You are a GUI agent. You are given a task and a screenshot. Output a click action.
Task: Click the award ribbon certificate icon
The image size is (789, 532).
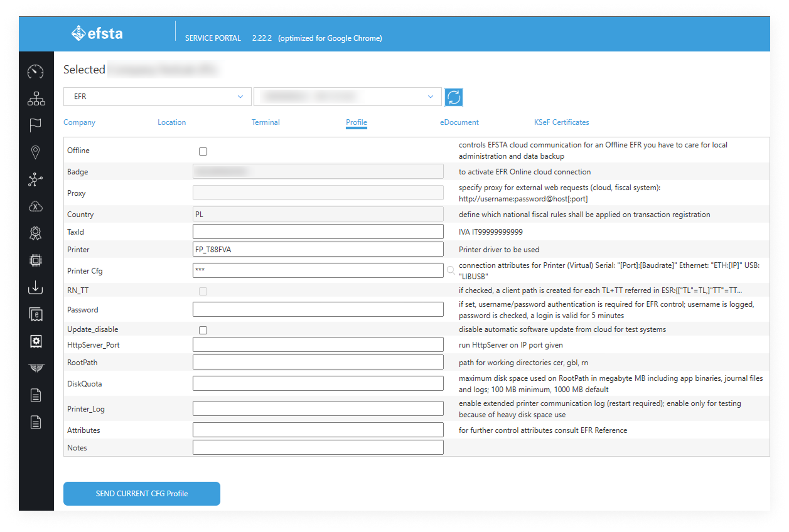click(x=36, y=233)
